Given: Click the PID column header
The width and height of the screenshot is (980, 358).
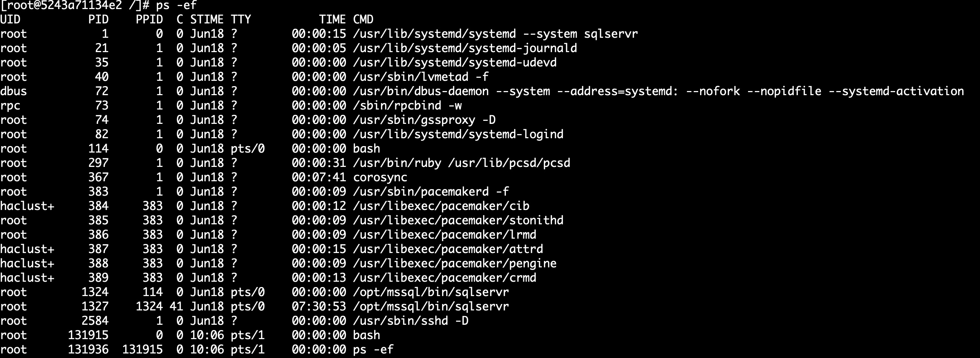Looking at the screenshot, I should click(98, 19).
